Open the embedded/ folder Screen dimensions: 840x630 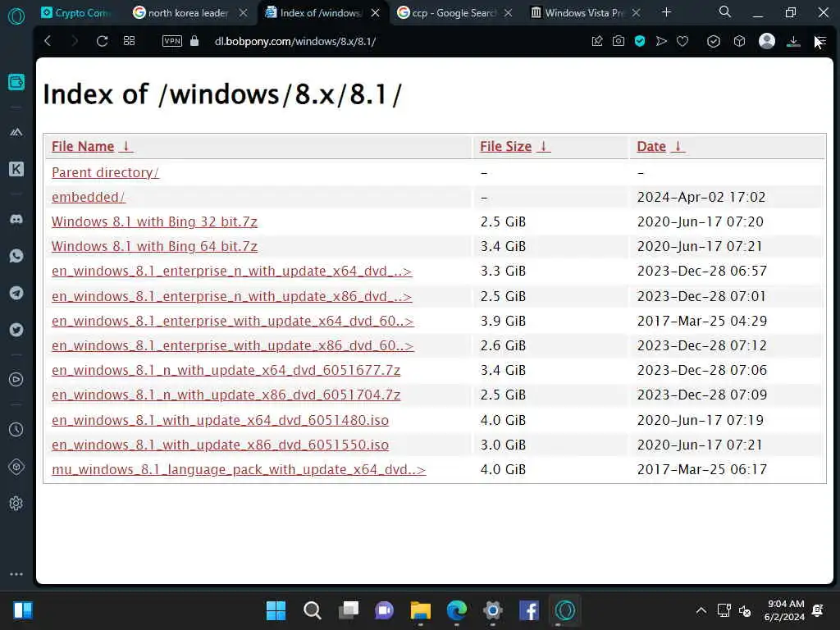[89, 197]
